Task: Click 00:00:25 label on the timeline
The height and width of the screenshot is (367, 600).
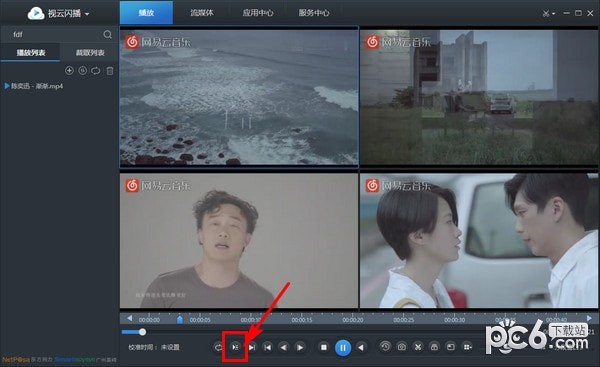Action: pos(403,320)
